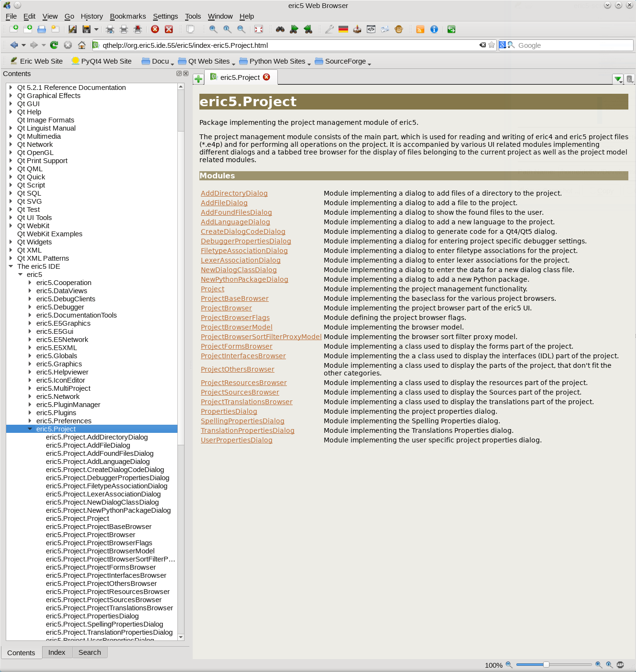Switch to the Index tab
The height and width of the screenshot is (672, 636).
(x=57, y=652)
